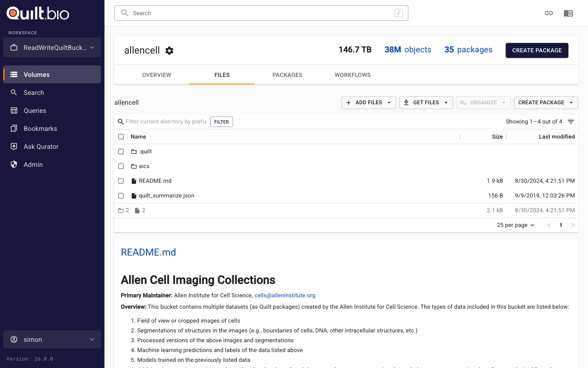Click the aics folder icon
The image size is (588, 368).
pyautogui.click(x=134, y=166)
